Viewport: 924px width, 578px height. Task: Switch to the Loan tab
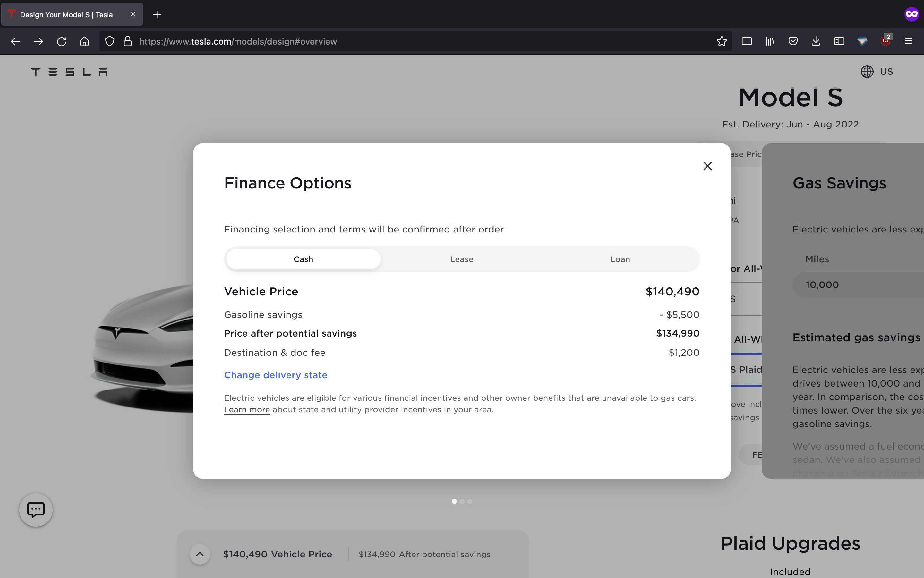point(620,259)
